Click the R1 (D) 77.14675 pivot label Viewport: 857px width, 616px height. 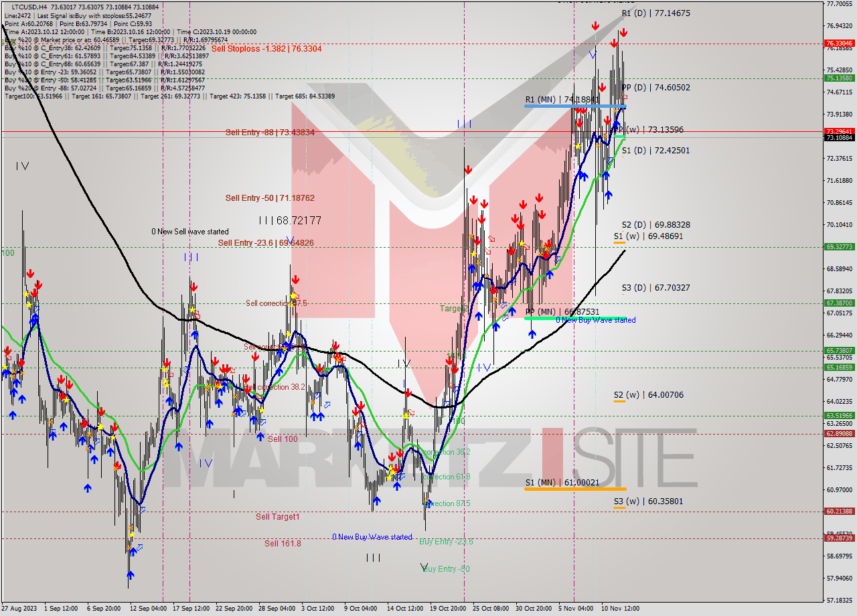point(655,13)
